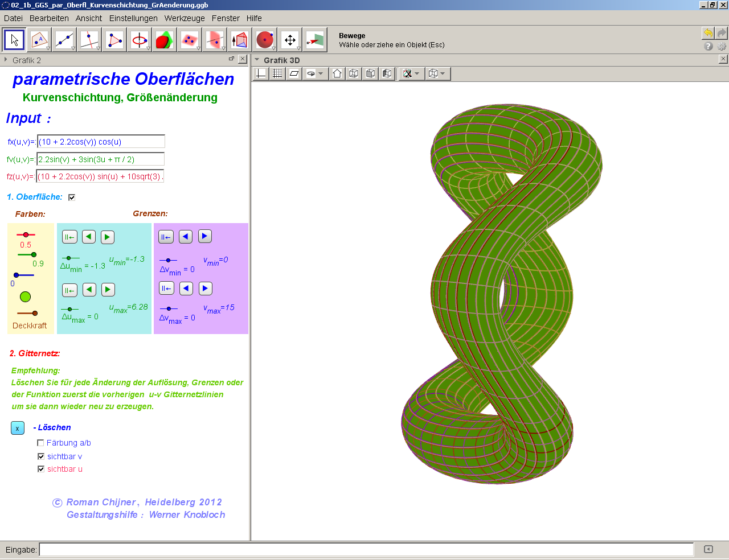The height and width of the screenshot is (560, 729).
Task: Reset 3D view with home icon
Action: pos(337,73)
